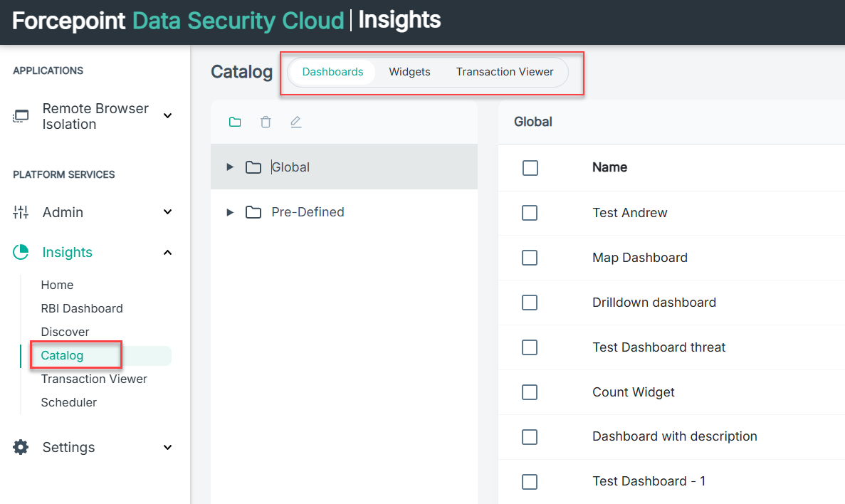Switch to the Dashboards tab

coord(332,72)
